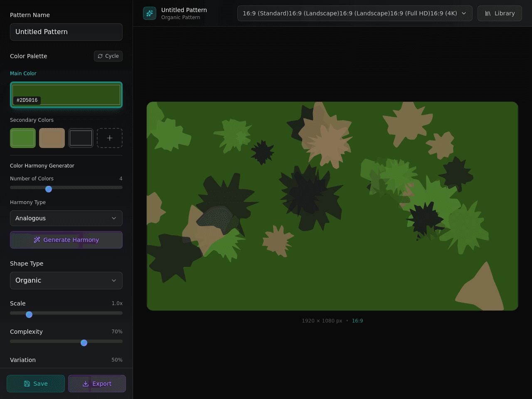Screen dimensions: 532x399
Task: Click the main color swatch #2D5016
Action: [x=66, y=95]
